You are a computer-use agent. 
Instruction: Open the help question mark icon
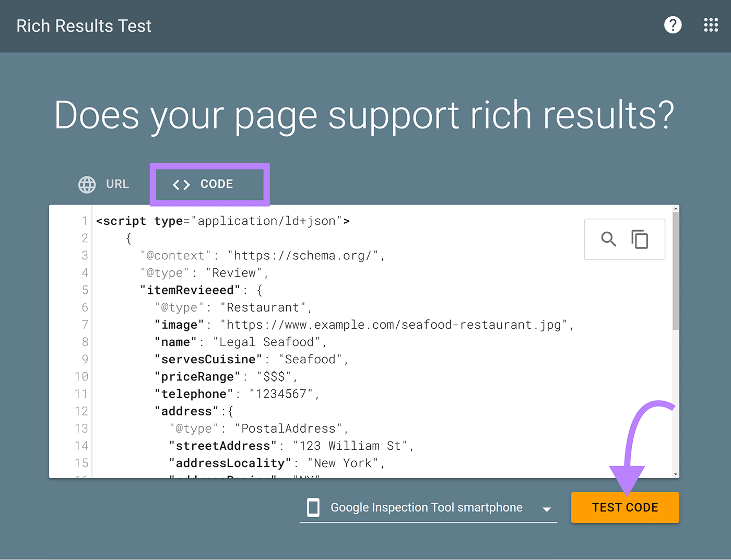point(673,25)
